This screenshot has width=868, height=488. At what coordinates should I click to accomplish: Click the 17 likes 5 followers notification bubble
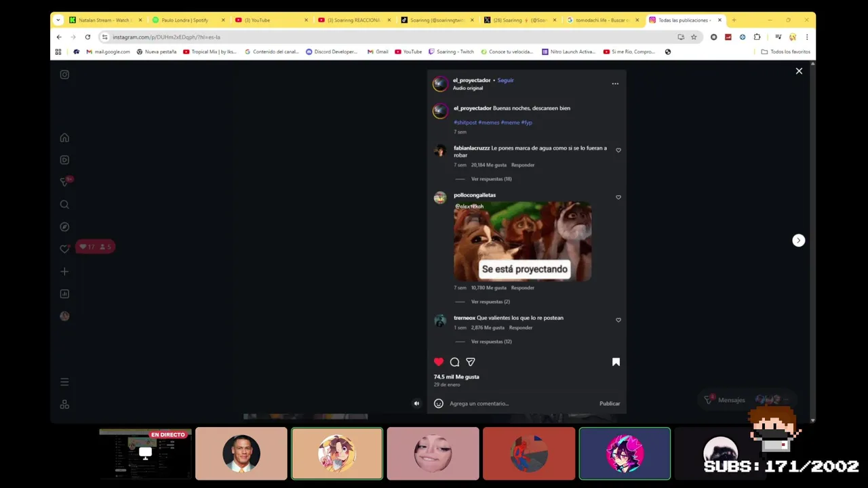[96, 247]
